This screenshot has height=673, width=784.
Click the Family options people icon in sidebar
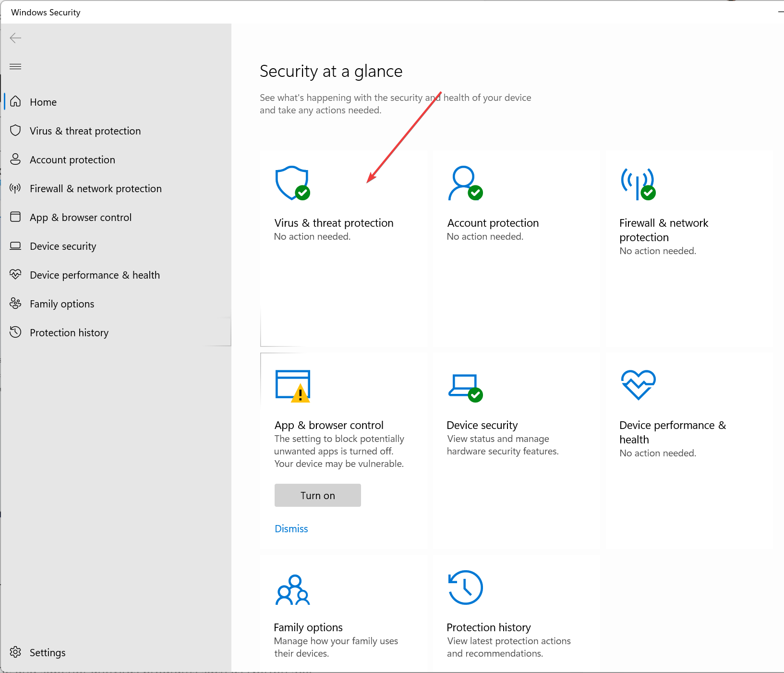tap(15, 303)
